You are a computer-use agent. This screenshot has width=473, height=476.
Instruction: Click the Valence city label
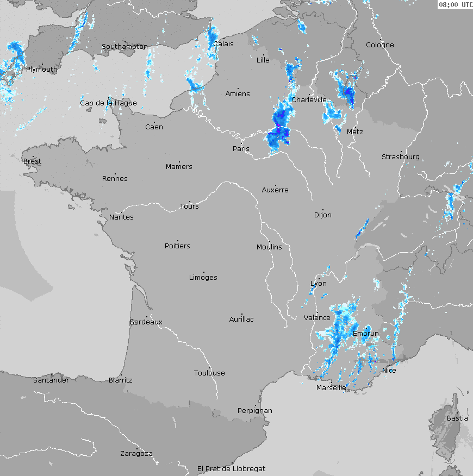[x=317, y=318]
